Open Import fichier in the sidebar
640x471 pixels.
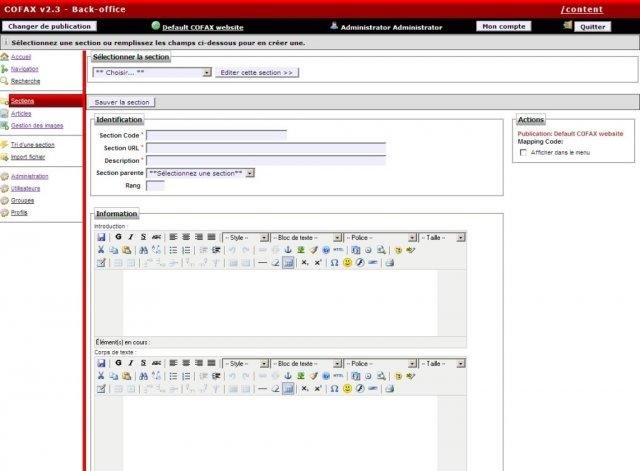coord(28,157)
